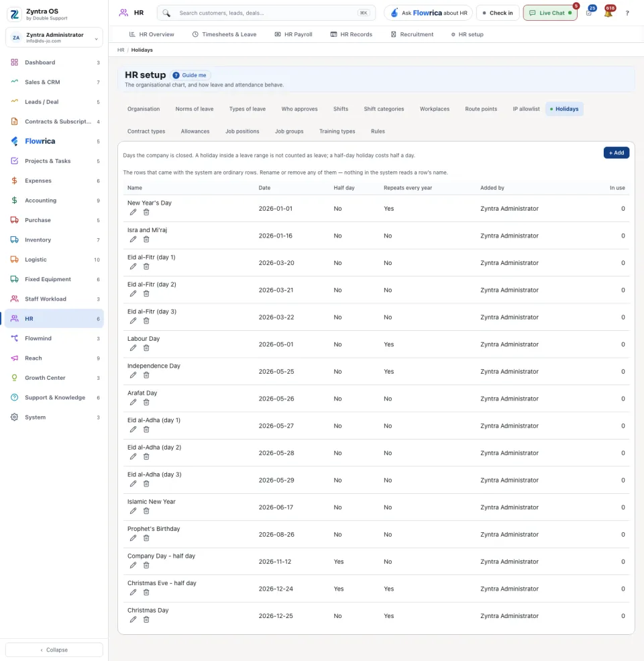Image resolution: width=644 pixels, height=661 pixels.
Task: Edit the Prophet's Birthday holiday
Action: point(133,538)
